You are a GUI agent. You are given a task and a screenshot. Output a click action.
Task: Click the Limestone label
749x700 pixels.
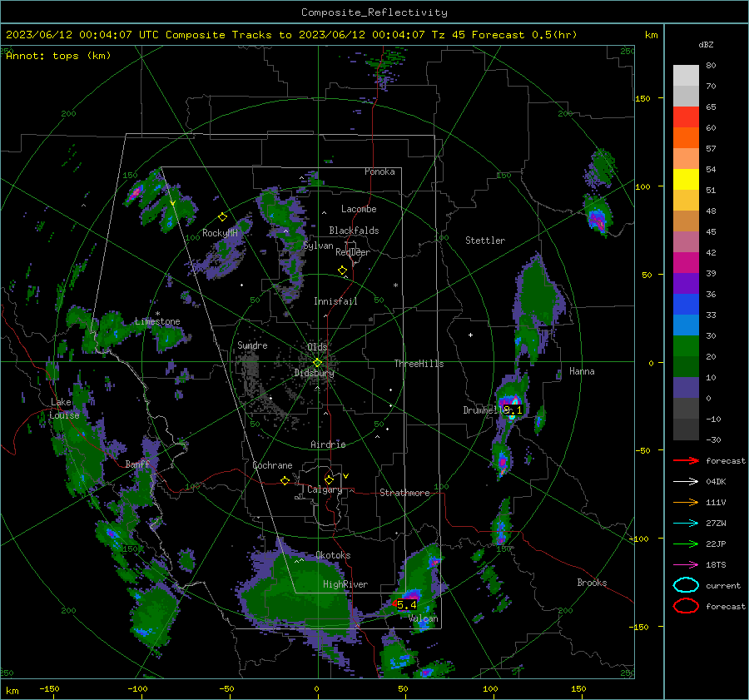157,321
